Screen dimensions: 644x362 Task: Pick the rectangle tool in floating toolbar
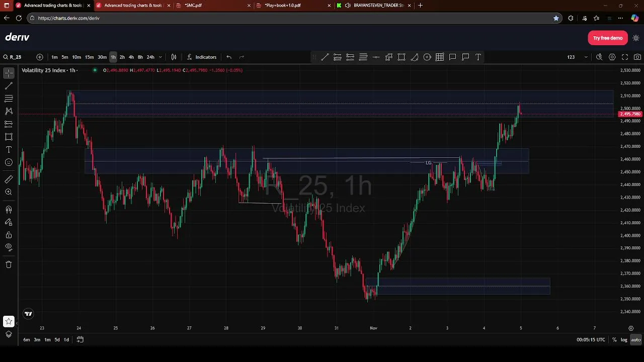tap(401, 57)
